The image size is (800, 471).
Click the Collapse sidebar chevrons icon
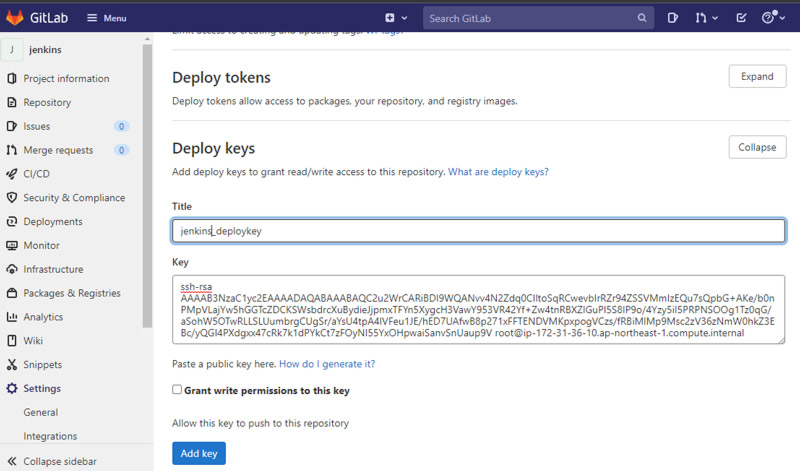[12, 461]
